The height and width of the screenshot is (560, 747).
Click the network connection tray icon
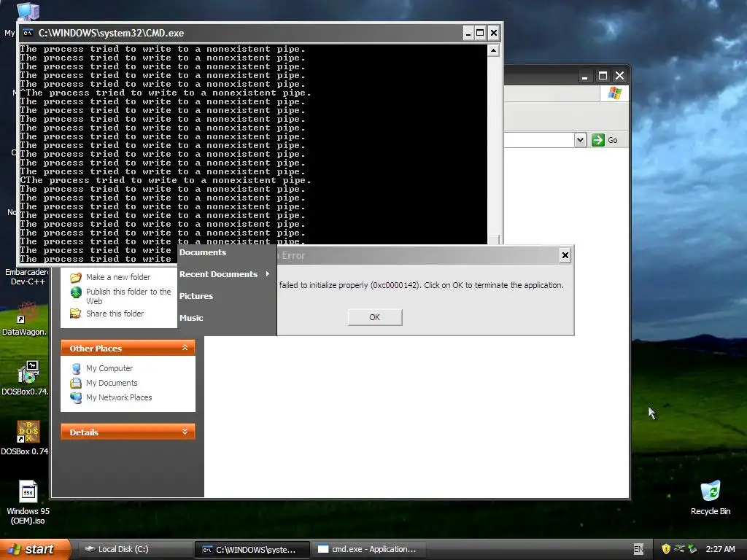pyautogui.click(x=679, y=549)
